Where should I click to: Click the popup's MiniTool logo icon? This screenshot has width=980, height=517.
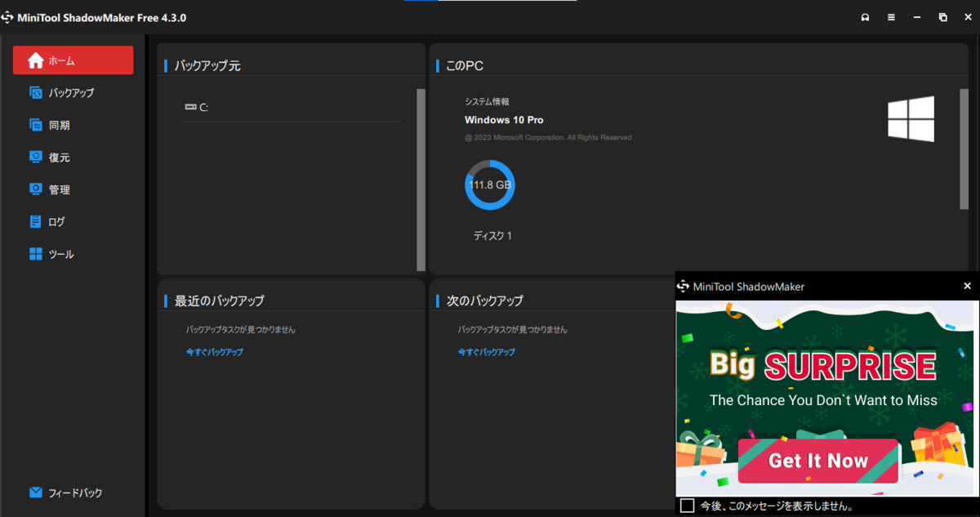[x=684, y=287]
